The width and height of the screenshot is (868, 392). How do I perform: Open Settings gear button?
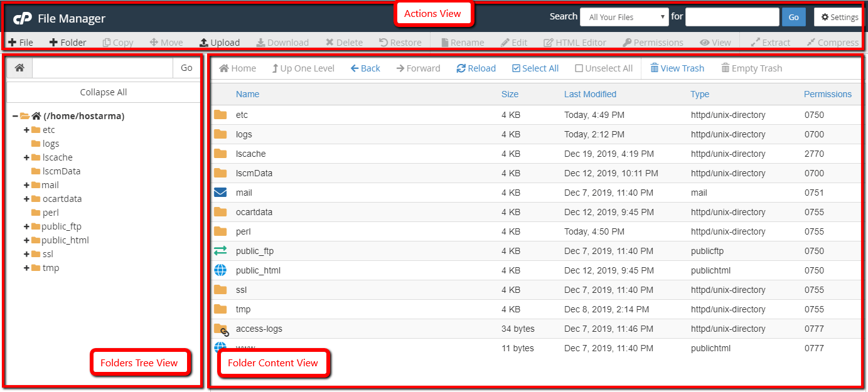click(x=839, y=17)
